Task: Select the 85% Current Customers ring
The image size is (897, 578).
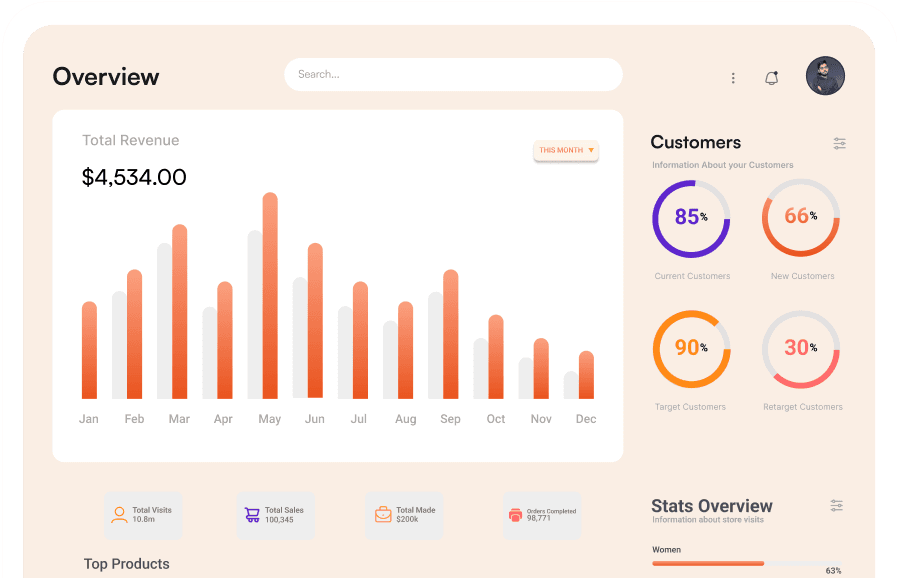Action: [x=691, y=217]
